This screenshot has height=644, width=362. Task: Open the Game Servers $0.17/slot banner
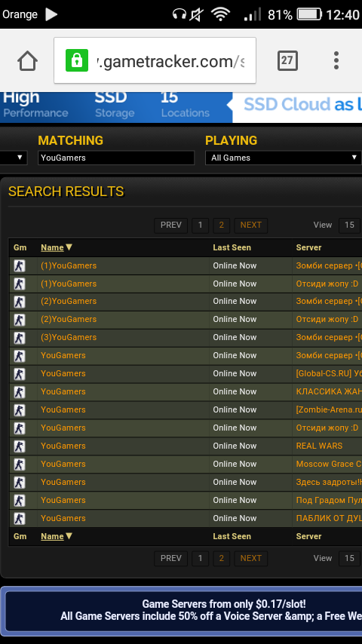point(181,610)
